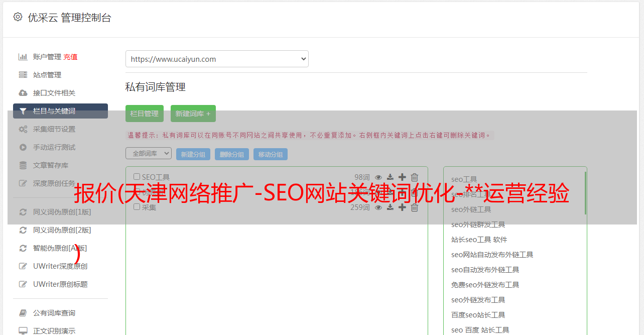
Task: Check the SEO工具 checkbox
Action: [137, 177]
